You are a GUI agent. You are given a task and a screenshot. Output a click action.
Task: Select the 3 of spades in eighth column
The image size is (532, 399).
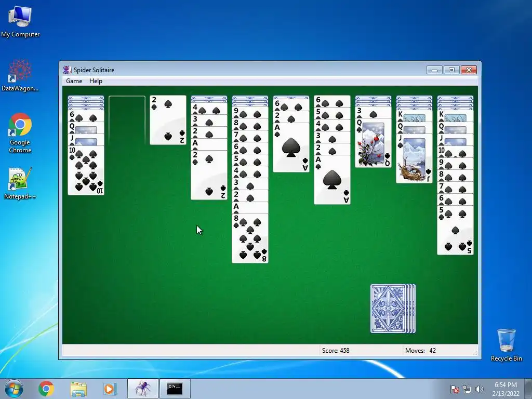(x=373, y=112)
